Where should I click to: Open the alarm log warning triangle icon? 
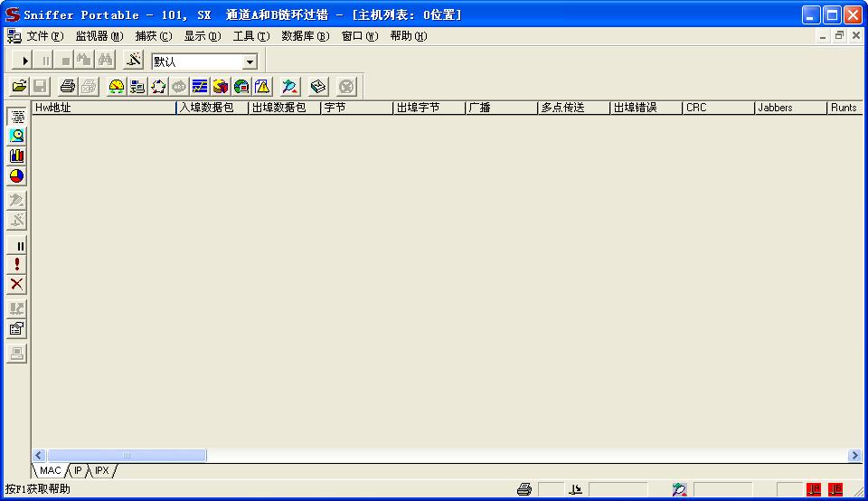point(262,86)
